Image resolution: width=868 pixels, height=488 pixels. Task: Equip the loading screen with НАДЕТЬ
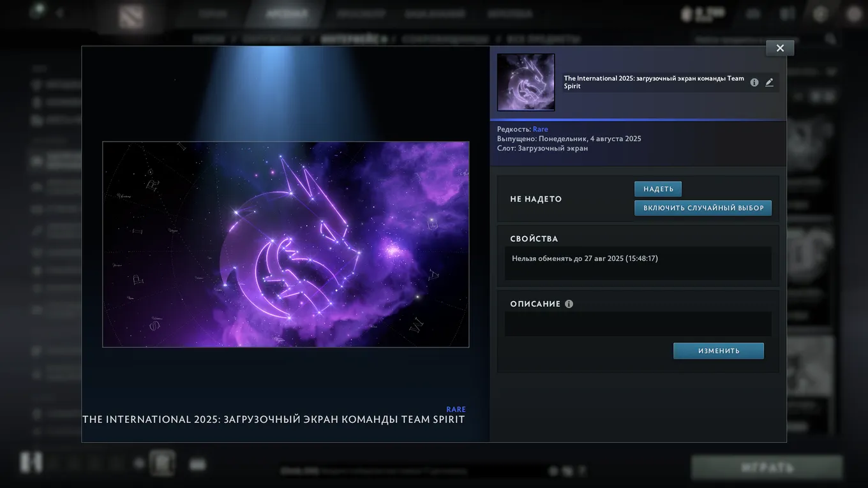point(658,189)
